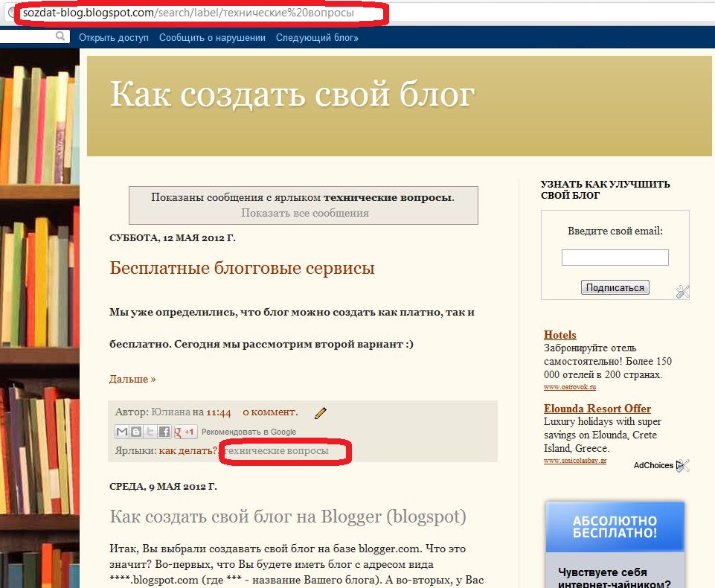Click the 'www.ostrovok.ru' ad URL

(569, 387)
